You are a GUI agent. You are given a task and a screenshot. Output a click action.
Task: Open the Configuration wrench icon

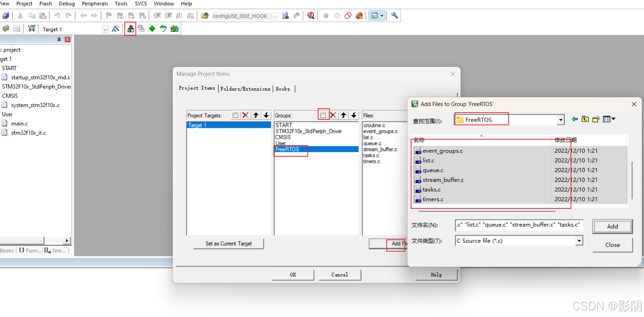[x=395, y=16]
